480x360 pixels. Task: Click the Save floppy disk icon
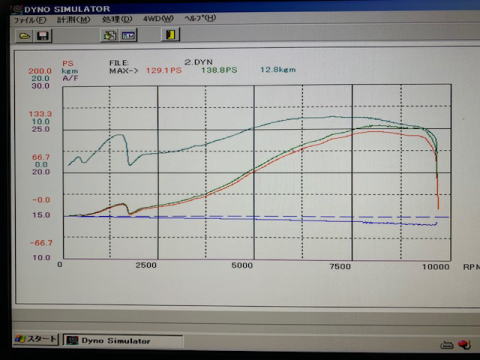43,36
